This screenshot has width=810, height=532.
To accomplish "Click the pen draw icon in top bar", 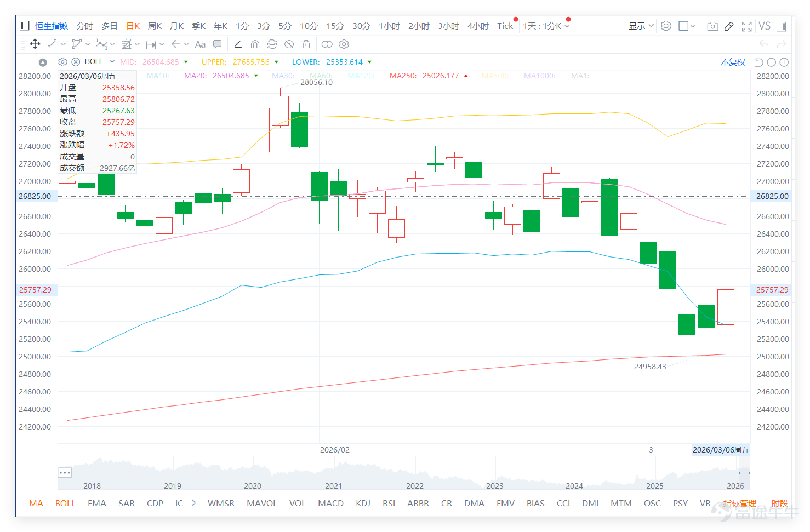I will (729, 26).
